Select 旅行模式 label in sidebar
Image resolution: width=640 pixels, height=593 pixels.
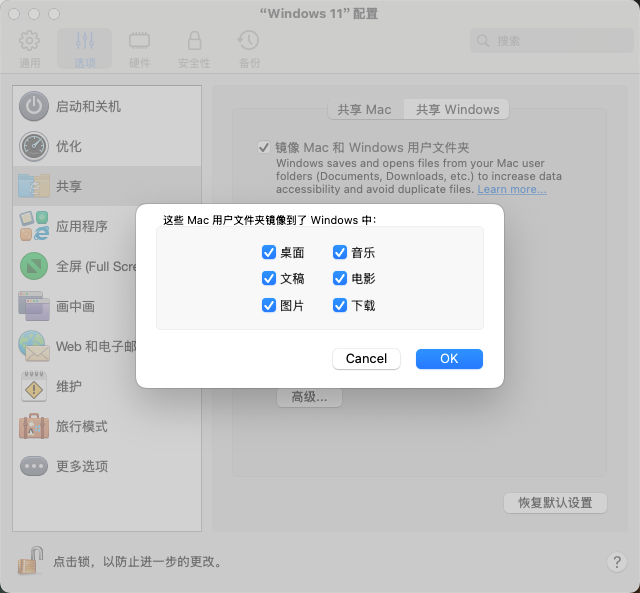coord(82,426)
